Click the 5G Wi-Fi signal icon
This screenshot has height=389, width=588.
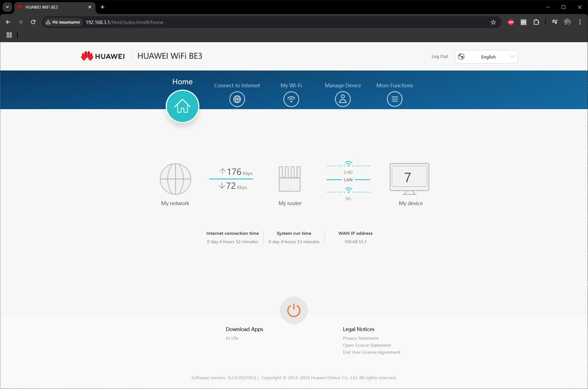[x=348, y=190]
